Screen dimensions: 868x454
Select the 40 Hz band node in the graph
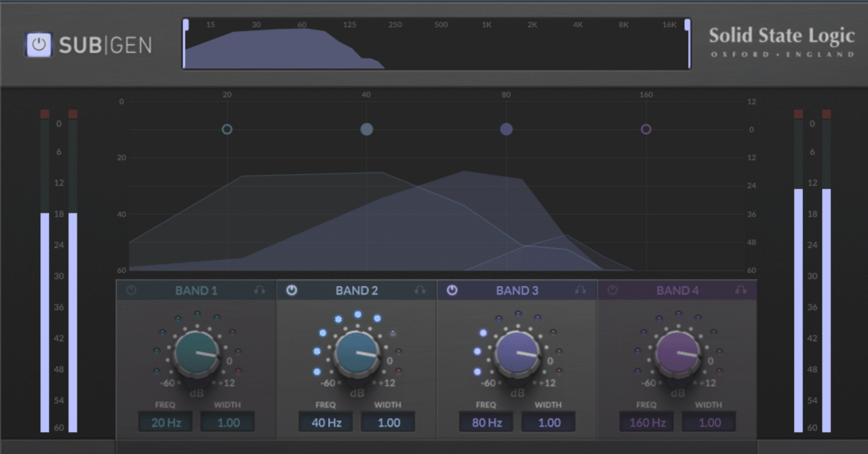click(x=367, y=129)
